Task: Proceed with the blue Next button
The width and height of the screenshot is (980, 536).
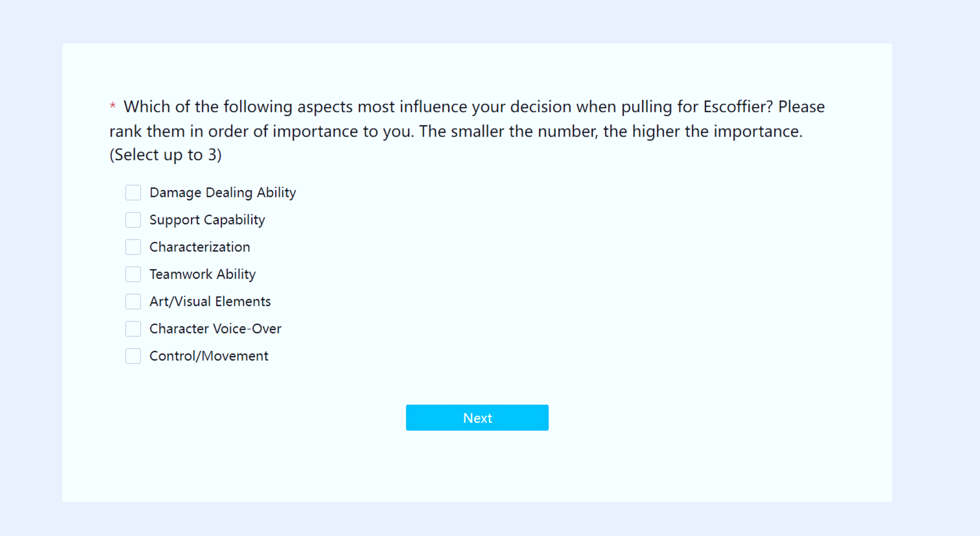Action: pyautogui.click(x=477, y=418)
